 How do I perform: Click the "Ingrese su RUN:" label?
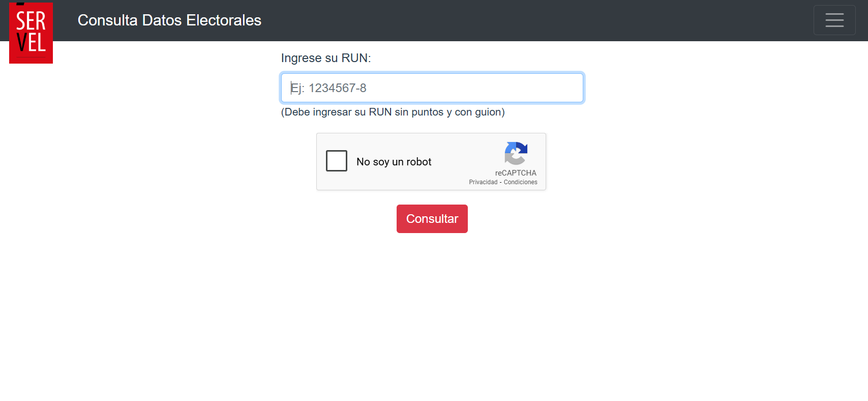tap(326, 58)
